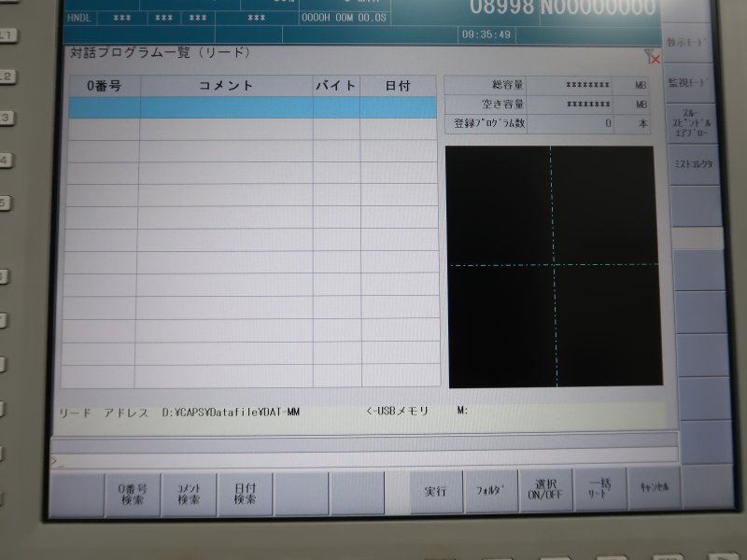Viewport: 747px width, 560px height.
Task: Toggle the スルースピンドルエアブロー side button
Action: 692,124
